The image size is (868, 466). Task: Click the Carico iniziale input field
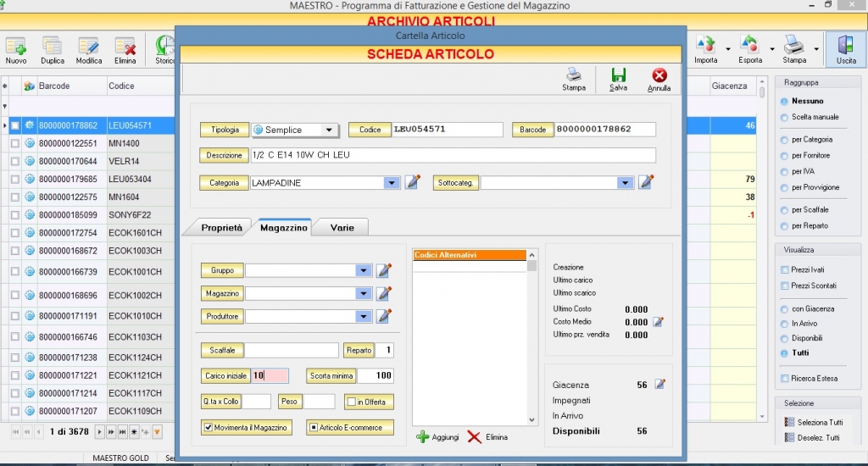tap(270, 376)
